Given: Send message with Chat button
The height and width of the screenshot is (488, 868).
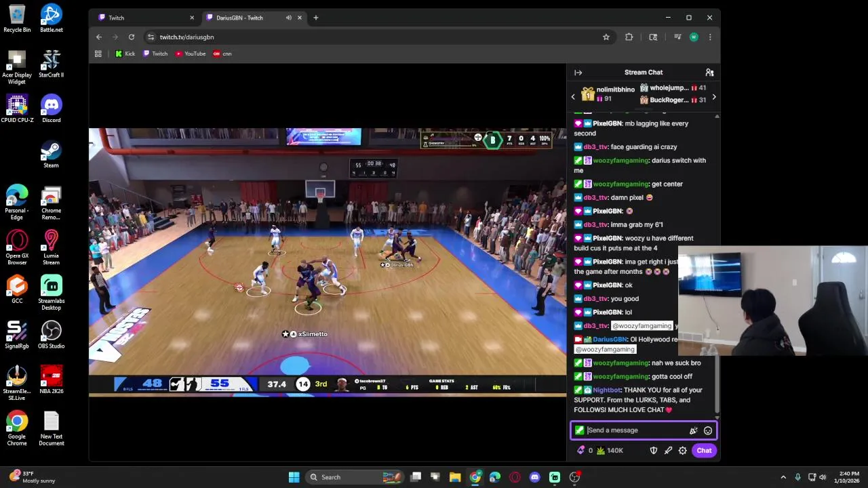Looking at the screenshot, I should (704, 450).
